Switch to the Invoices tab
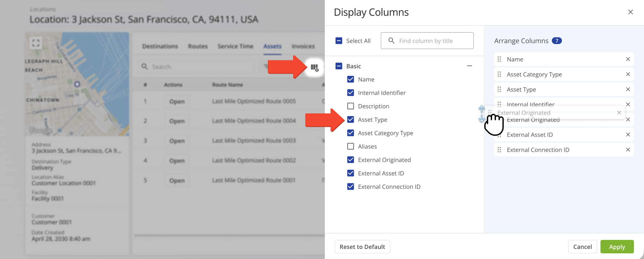 point(303,46)
